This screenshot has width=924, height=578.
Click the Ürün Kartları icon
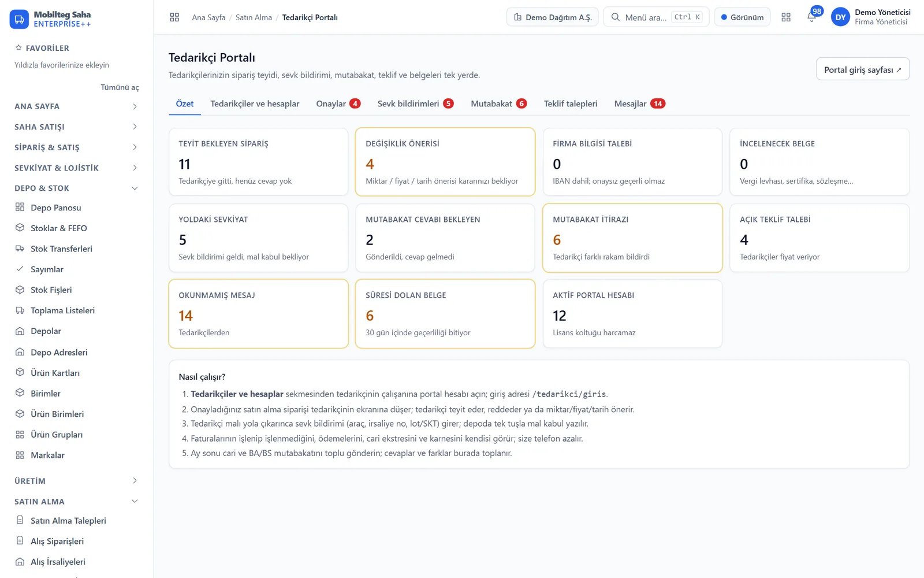click(x=20, y=372)
